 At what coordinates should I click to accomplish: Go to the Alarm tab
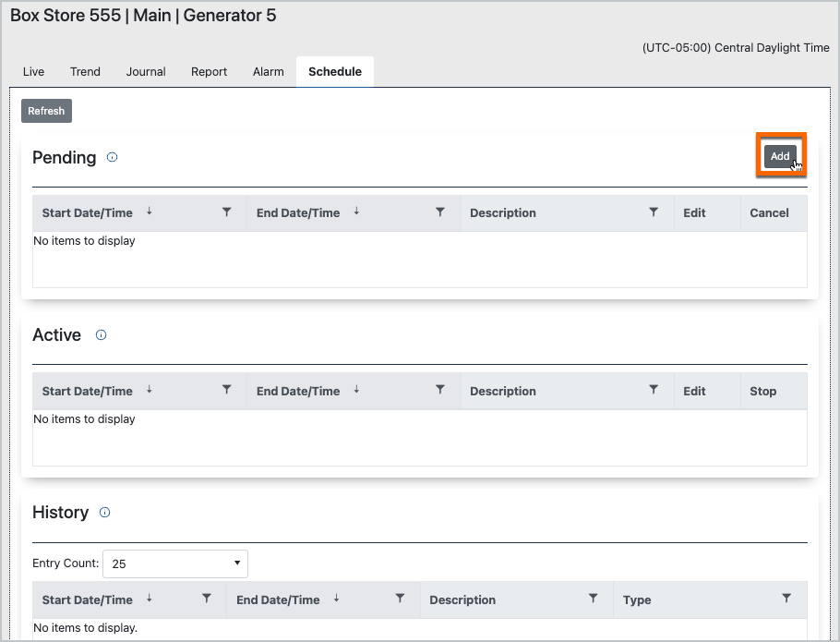(x=269, y=72)
